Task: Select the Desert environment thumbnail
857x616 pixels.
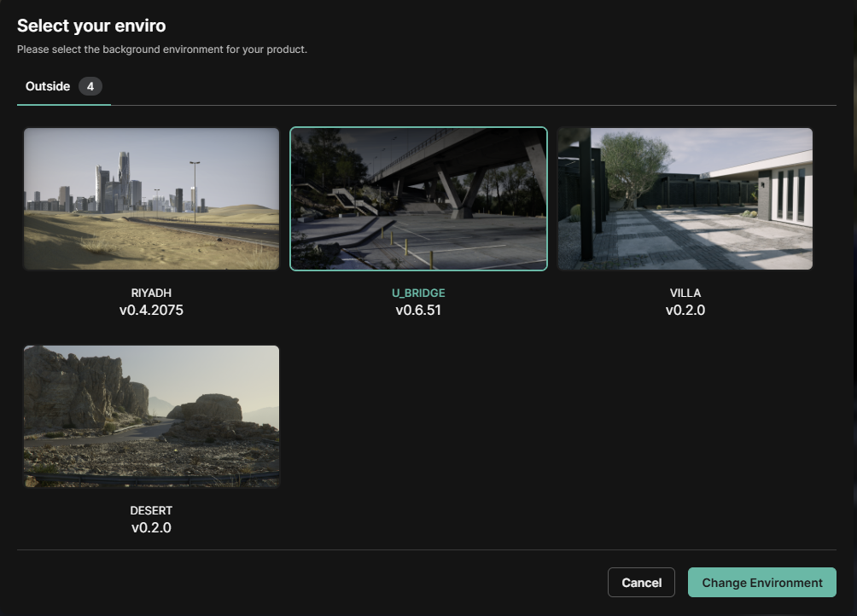Action: tap(151, 416)
